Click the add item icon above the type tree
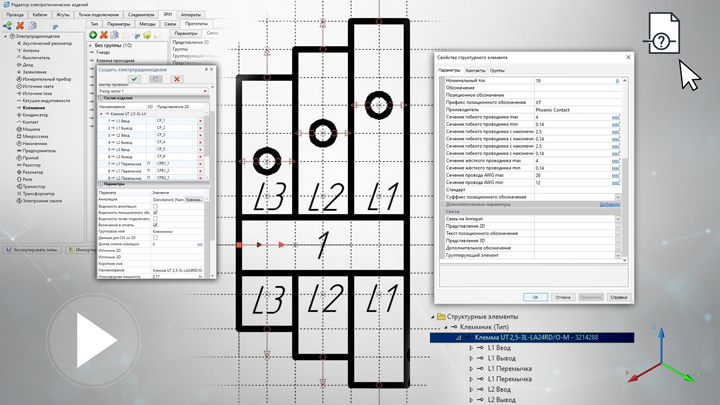Image resolution: width=720 pixels, height=405 pixels. [8, 26]
